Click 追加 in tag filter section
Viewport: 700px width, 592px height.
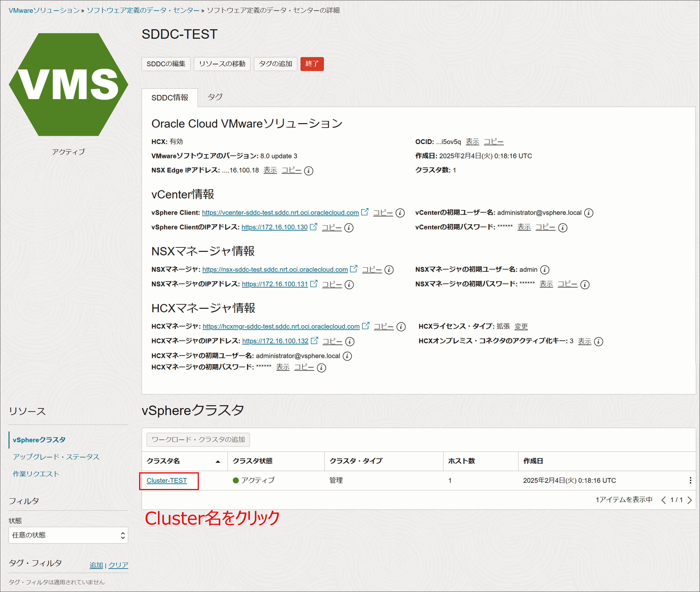click(x=96, y=565)
